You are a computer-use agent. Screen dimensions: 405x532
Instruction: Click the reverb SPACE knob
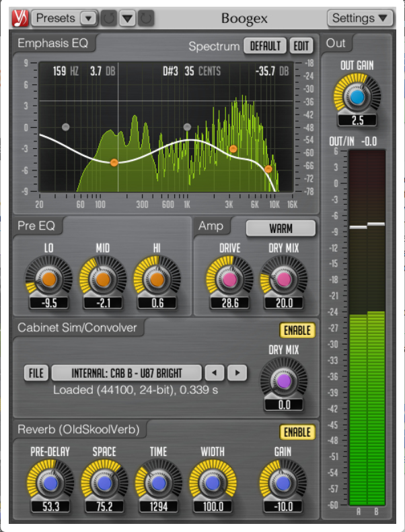(x=104, y=483)
